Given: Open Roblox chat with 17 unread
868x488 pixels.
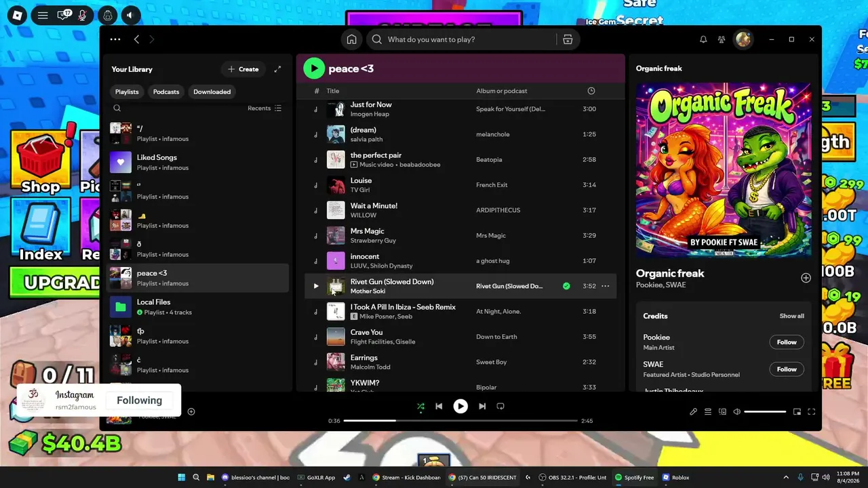Looking at the screenshot, I should pyautogui.click(x=64, y=15).
